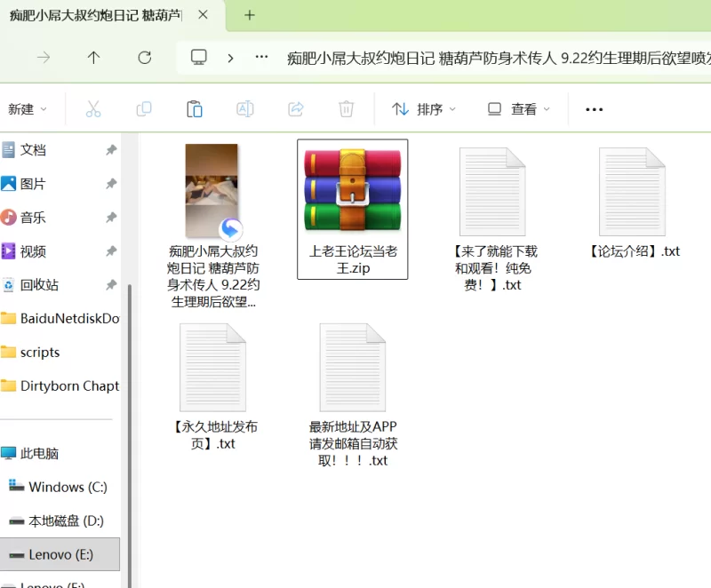The image size is (711, 588).
Task: Click the Paste clipboard icon
Action: pyautogui.click(x=194, y=109)
